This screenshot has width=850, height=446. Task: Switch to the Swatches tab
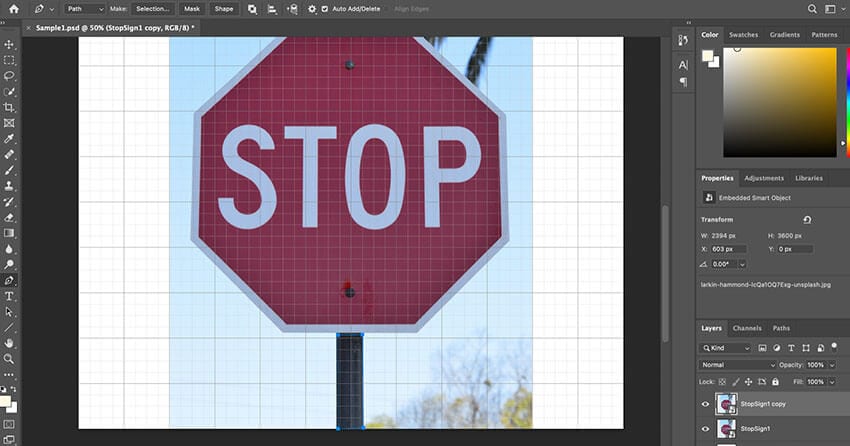tap(743, 35)
